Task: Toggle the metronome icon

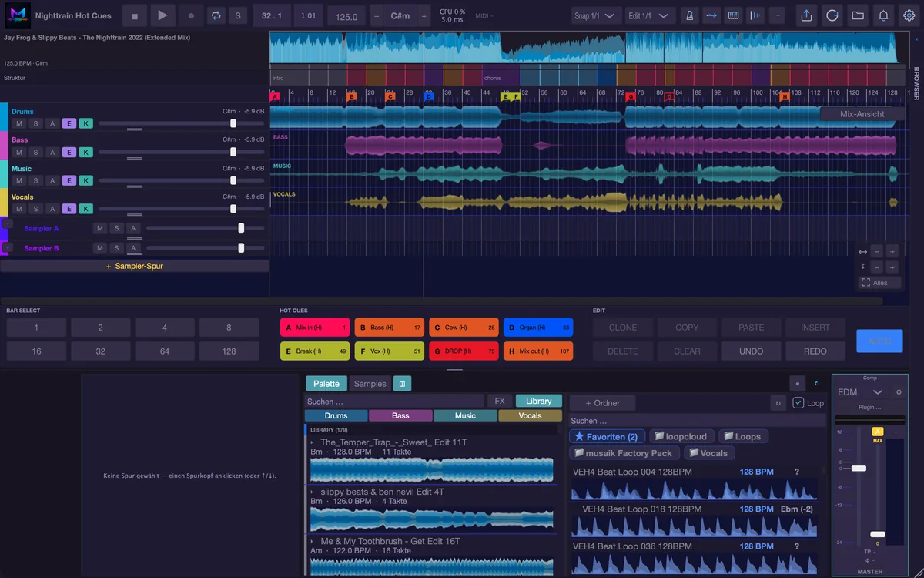Action: (690, 15)
